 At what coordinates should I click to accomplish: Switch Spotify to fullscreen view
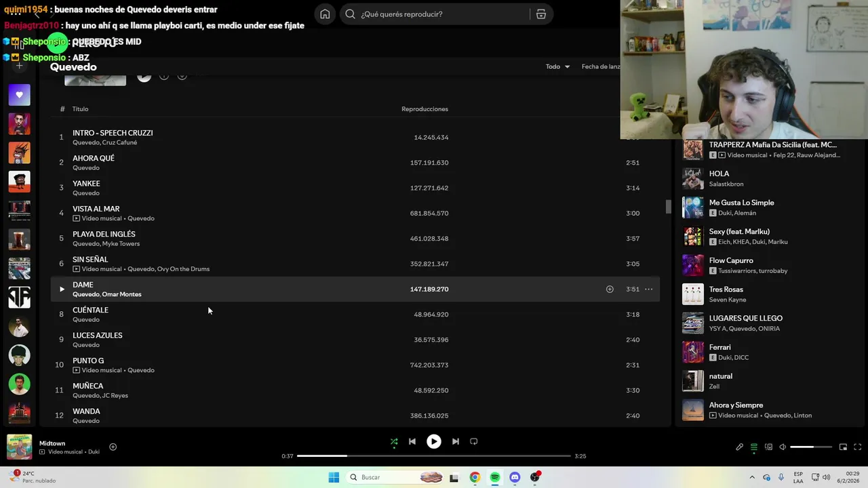tap(857, 447)
